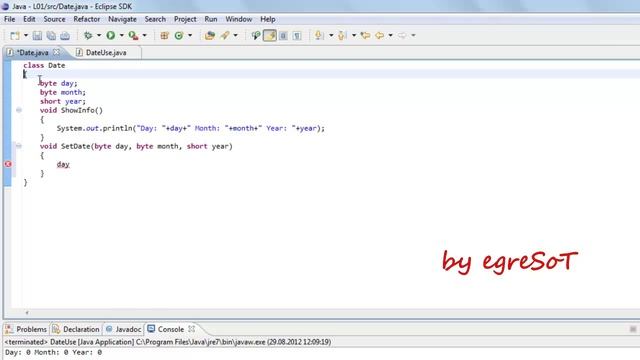
Task: Click the Previous Annotation icon
Action: point(342,36)
